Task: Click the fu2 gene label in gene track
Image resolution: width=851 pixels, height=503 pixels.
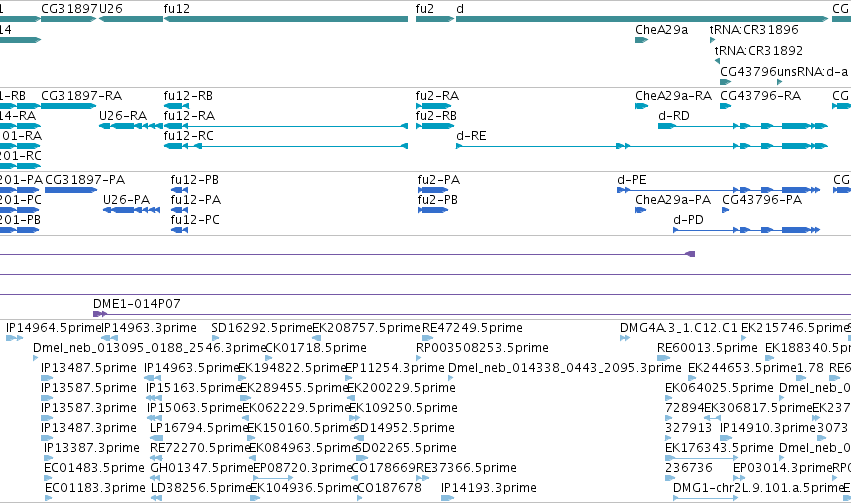Action: (425, 9)
